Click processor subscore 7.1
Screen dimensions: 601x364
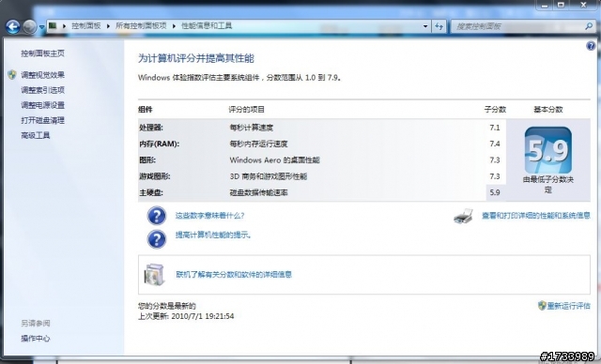pos(495,128)
